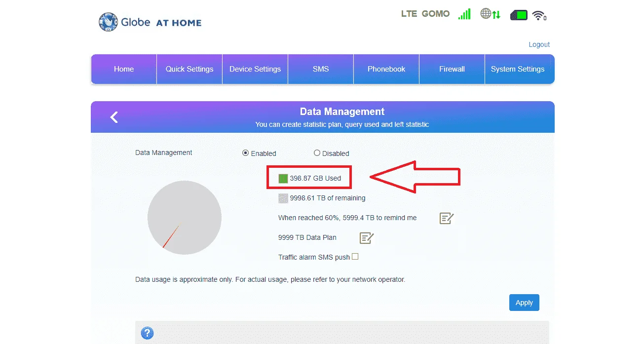The image size is (644, 344).
Task: Open the Home tab
Action: click(124, 69)
